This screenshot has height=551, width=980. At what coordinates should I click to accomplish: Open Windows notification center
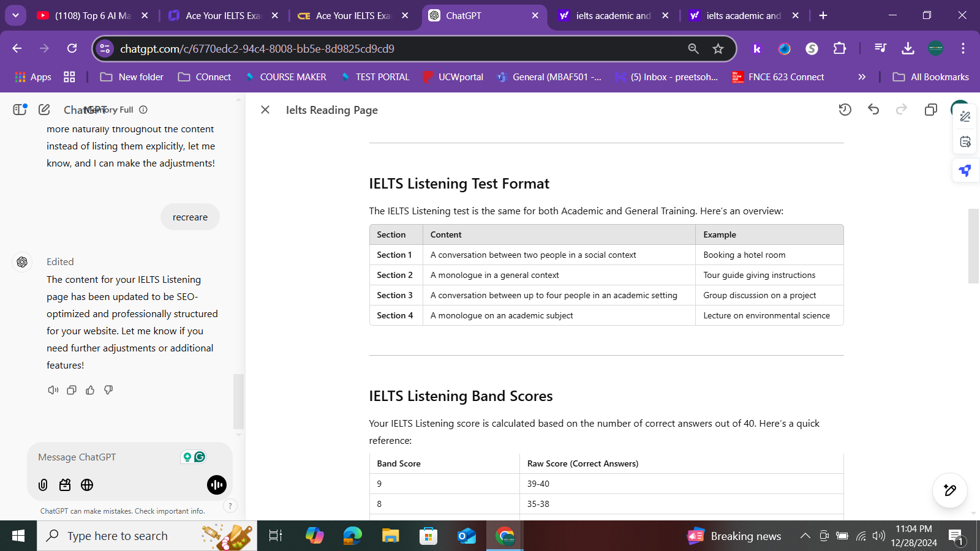click(957, 537)
